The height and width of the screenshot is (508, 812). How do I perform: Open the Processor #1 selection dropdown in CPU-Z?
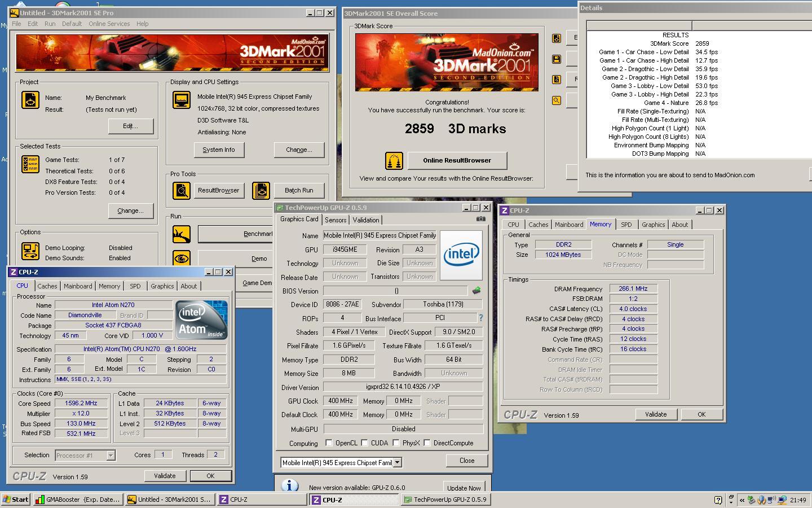111,455
